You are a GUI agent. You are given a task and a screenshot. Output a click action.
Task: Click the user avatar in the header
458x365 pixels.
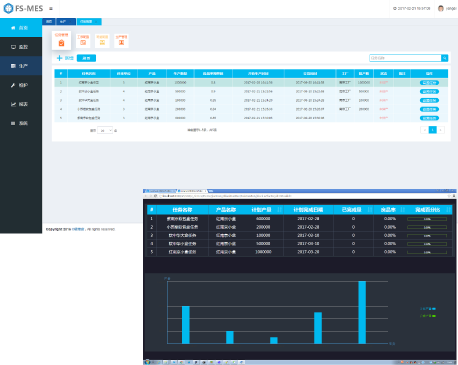441,8
